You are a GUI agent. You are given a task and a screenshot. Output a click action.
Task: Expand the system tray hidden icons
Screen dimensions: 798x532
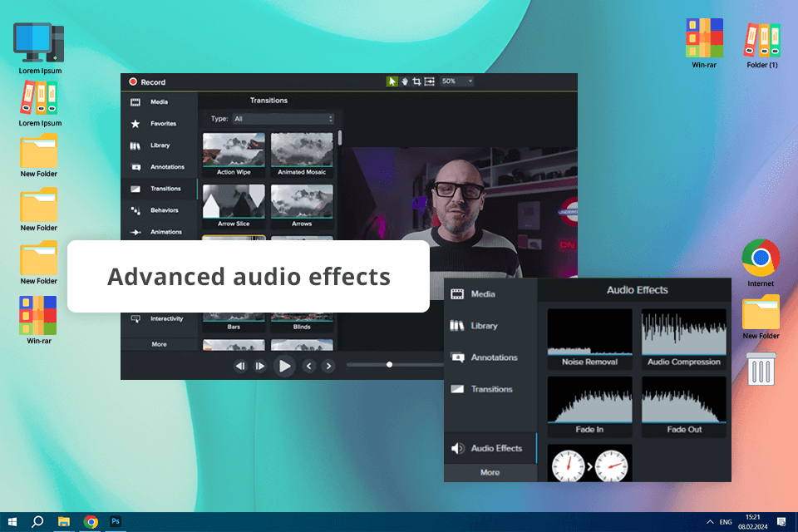[710, 522]
